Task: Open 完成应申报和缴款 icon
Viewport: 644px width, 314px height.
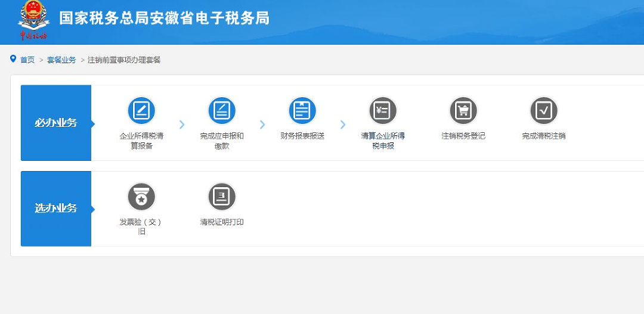Action: click(222, 111)
